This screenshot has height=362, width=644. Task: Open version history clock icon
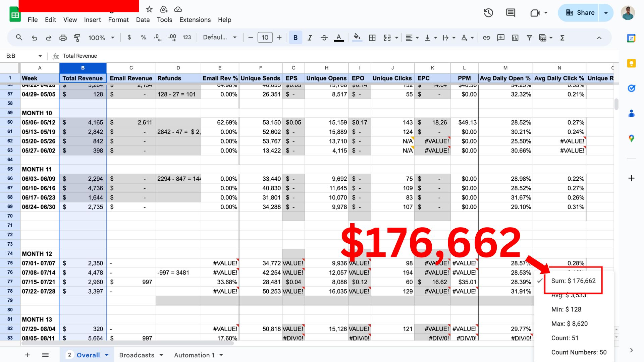click(488, 13)
